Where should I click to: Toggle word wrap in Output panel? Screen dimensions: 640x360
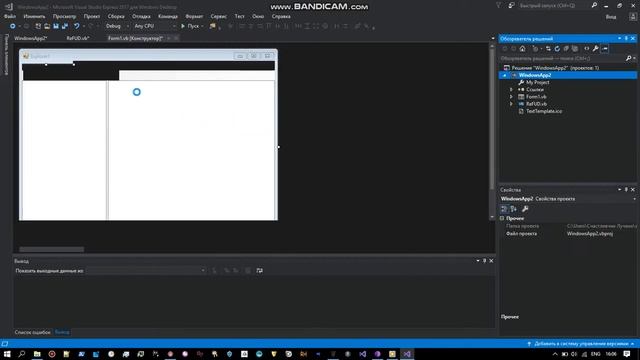[x=260, y=271]
